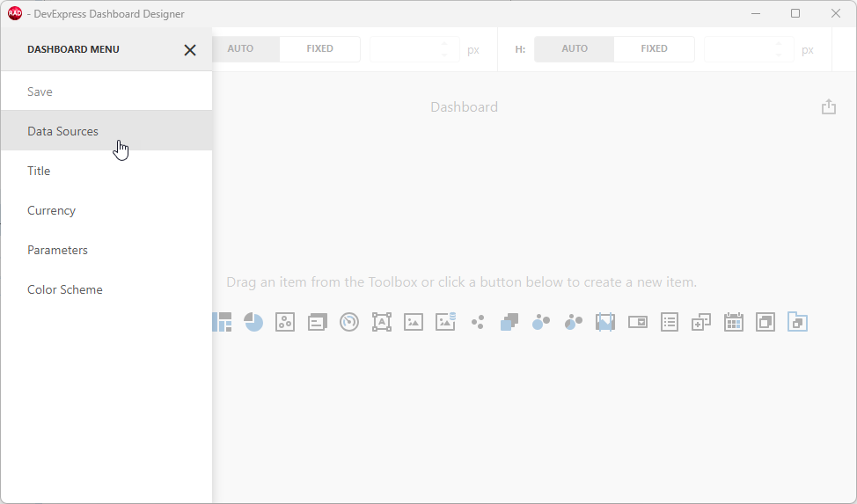
Task: Close the Dashboard Menu panel
Action: pos(190,50)
